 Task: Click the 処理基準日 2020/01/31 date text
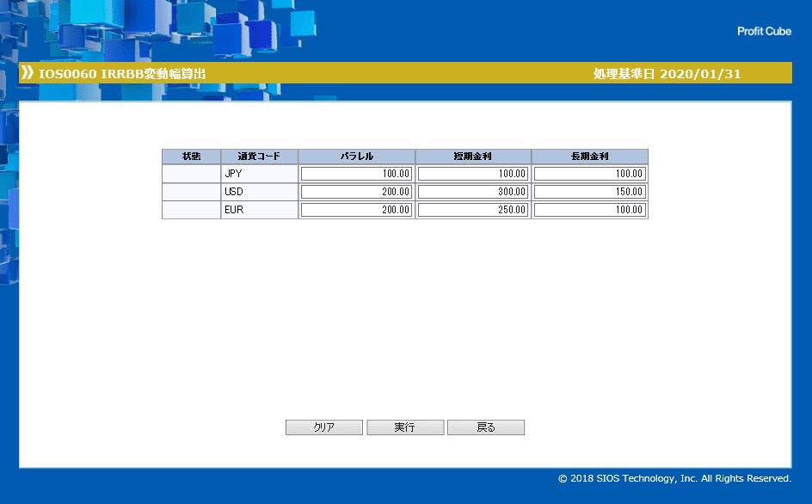tap(667, 74)
